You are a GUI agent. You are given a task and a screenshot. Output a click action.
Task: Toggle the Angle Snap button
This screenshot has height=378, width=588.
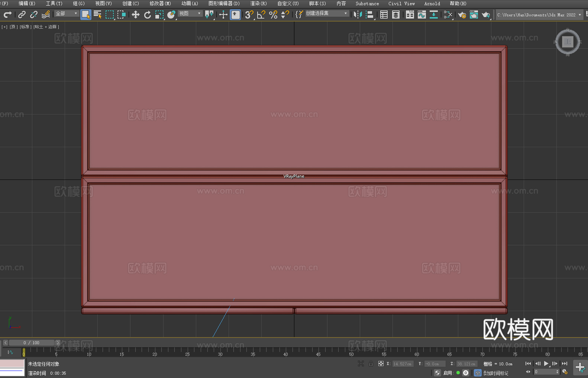click(261, 14)
